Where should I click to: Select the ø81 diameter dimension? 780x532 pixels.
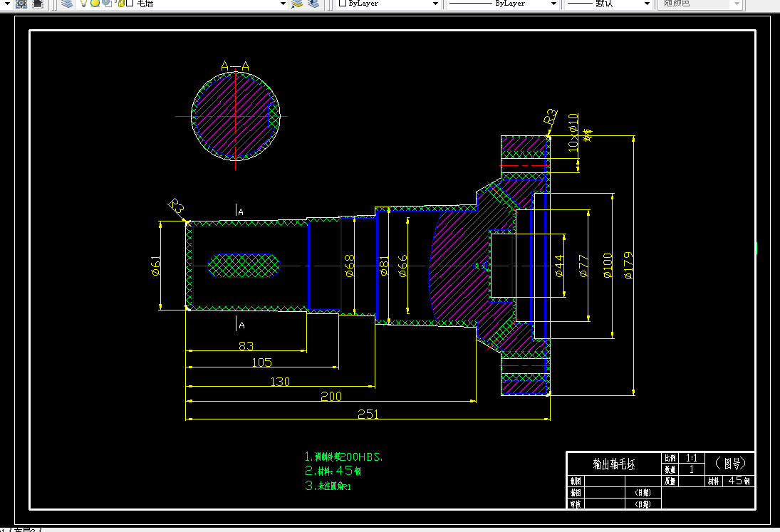384,266
